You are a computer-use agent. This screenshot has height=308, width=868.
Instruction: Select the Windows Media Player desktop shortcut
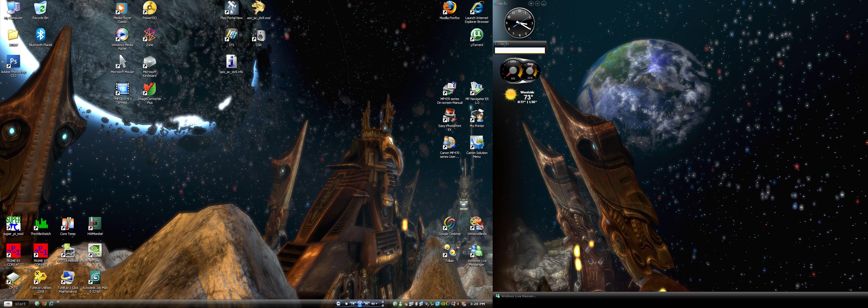click(122, 39)
